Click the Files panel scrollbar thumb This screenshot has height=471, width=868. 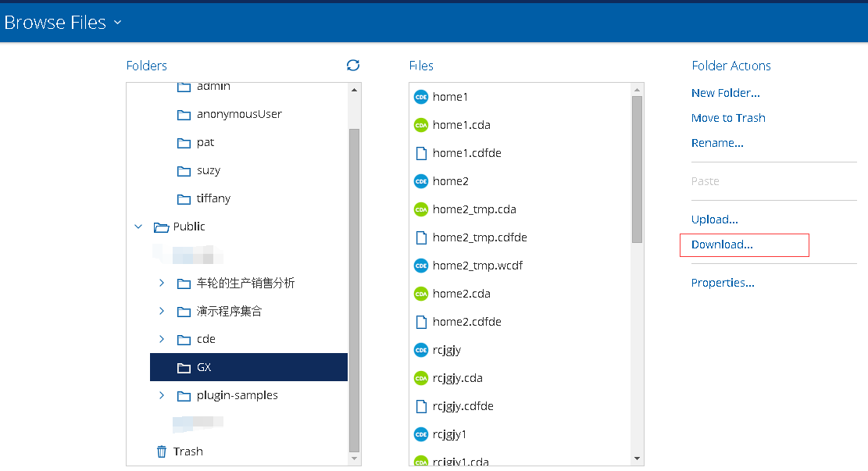[638, 169]
